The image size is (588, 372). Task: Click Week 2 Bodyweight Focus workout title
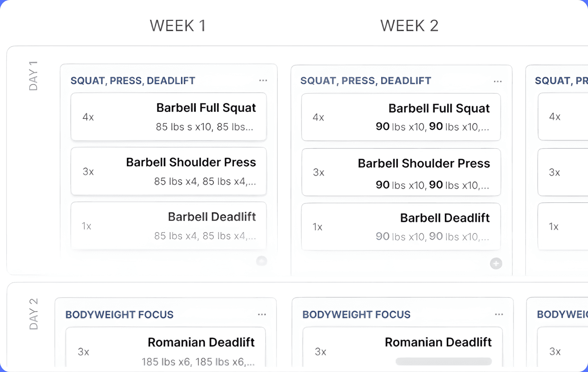[x=356, y=315]
